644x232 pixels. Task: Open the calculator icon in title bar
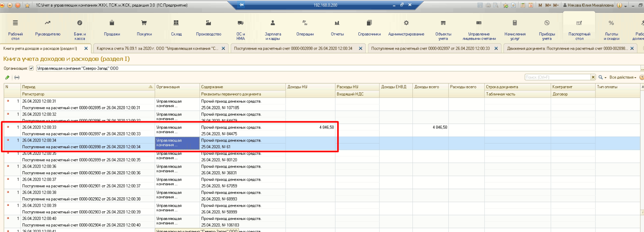(523, 5)
